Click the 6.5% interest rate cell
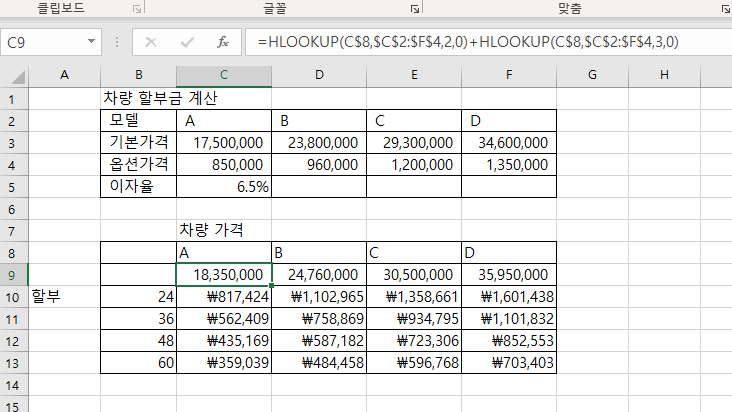Screen dimensions: 732x412 [x=224, y=187]
